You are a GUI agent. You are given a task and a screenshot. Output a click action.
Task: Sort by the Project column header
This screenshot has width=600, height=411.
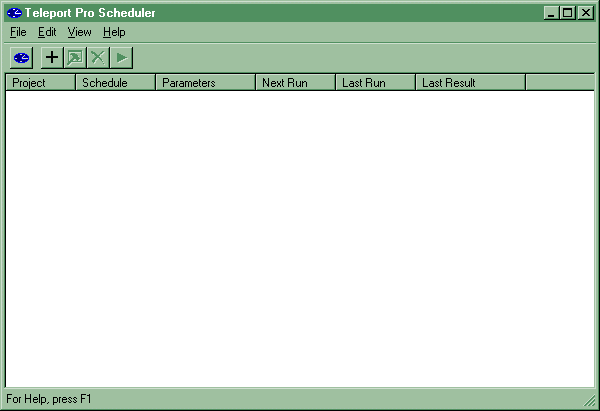pos(40,83)
